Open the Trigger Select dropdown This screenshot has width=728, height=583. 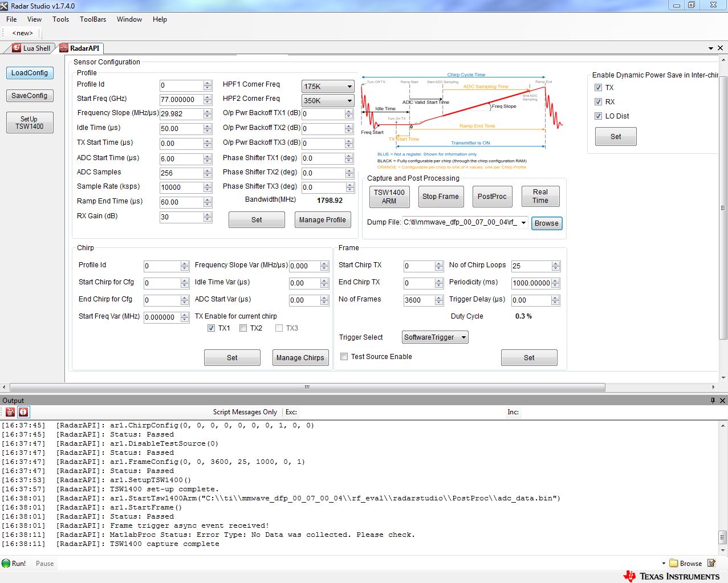(463, 337)
